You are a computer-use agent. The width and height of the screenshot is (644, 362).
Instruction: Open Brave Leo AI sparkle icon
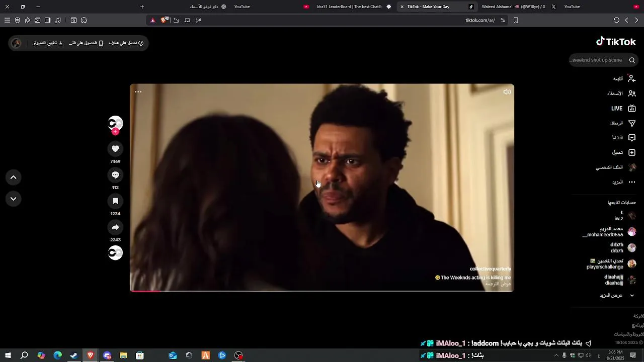pos(27,20)
